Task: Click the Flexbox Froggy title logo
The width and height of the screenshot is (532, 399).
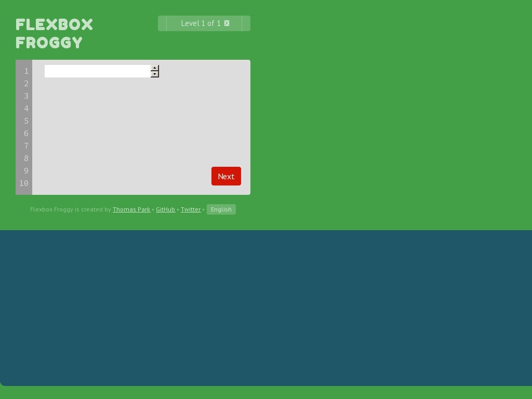Action: (x=55, y=33)
